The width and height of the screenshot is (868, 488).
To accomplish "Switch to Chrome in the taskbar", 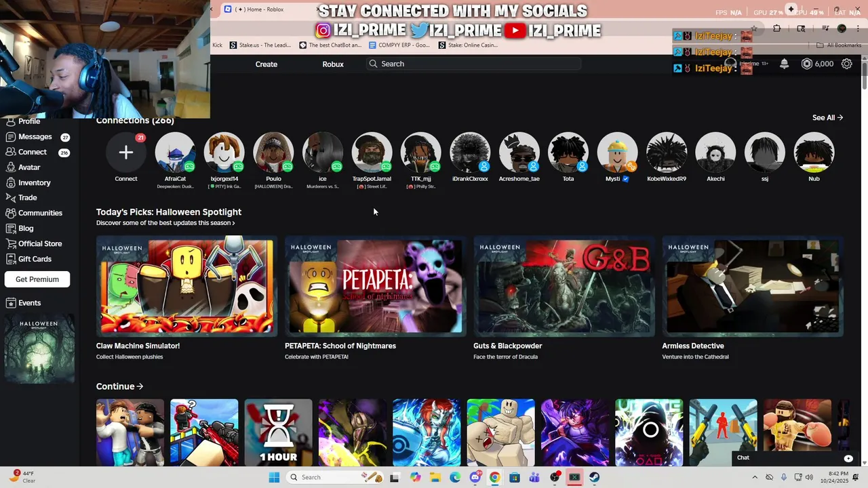I will point(495,477).
